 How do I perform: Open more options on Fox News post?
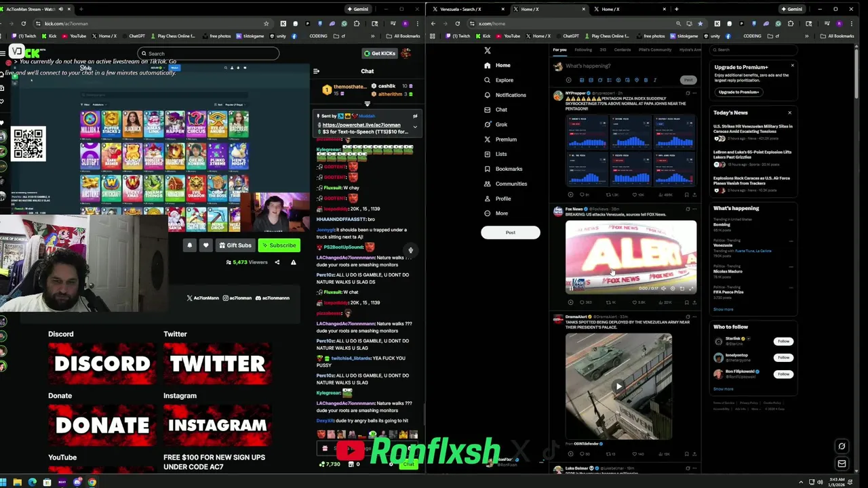coord(695,209)
